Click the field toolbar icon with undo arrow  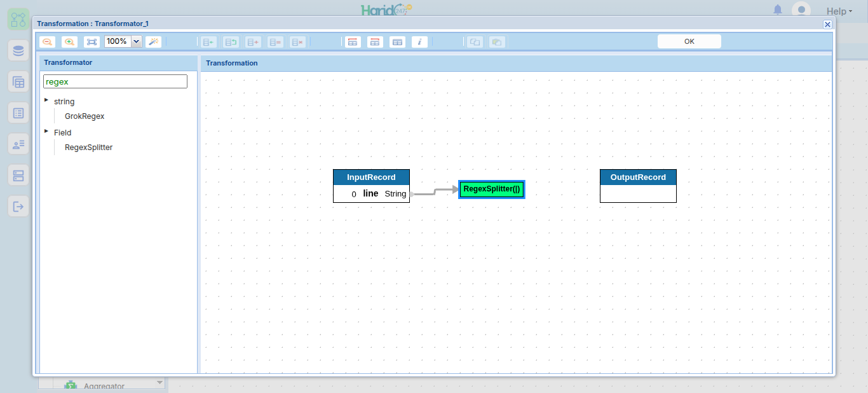pyautogui.click(x=231, y=42)
